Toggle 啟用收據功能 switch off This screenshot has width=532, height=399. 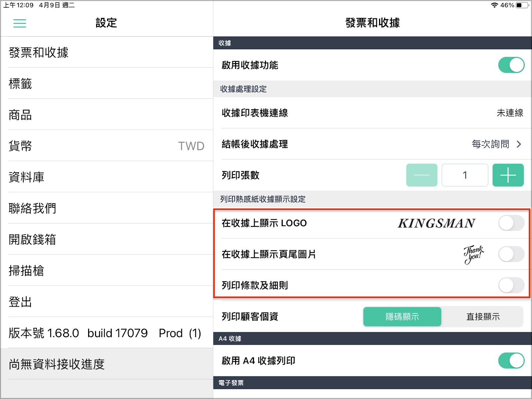tap(511, 65)
